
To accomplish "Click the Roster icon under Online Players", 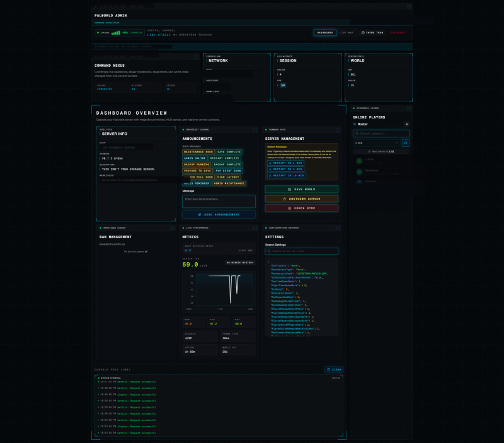I will [x=355, y=124].
